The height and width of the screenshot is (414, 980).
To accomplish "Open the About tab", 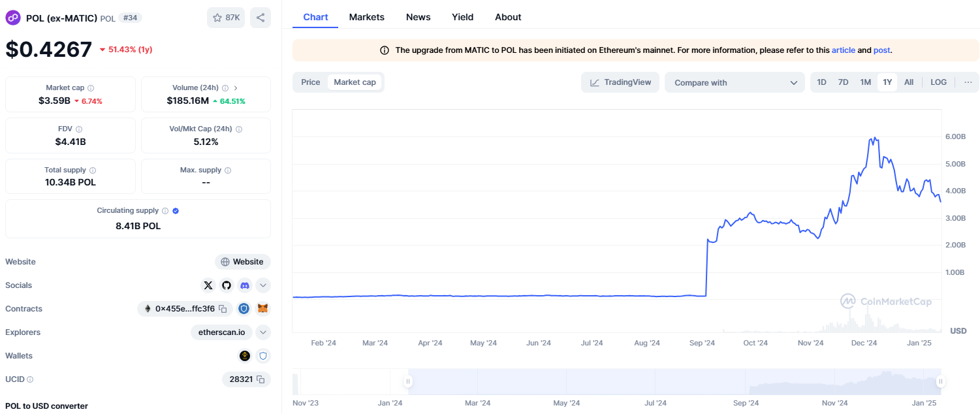I will tap(508, 17).
